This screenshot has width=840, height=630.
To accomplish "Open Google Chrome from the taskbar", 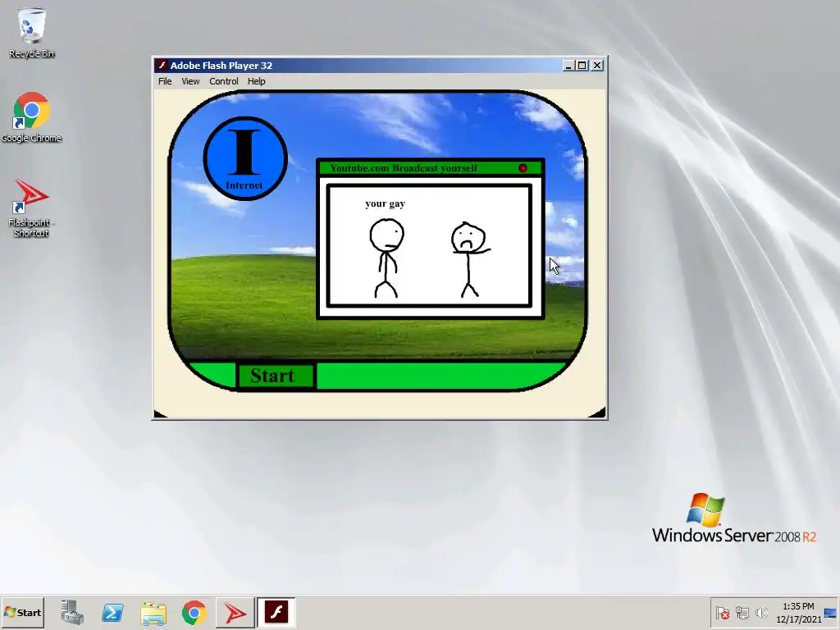I will pyautogui.click(x=194, y=612).
